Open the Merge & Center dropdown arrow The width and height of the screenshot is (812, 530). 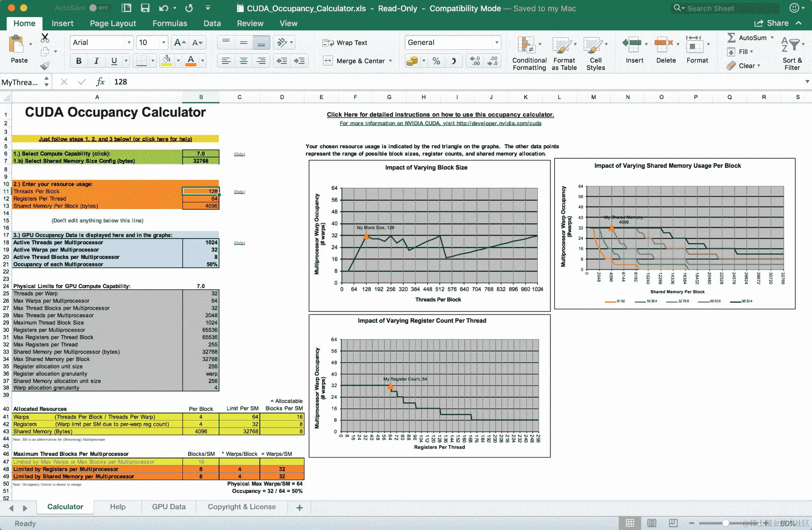[x=391, y=61]
